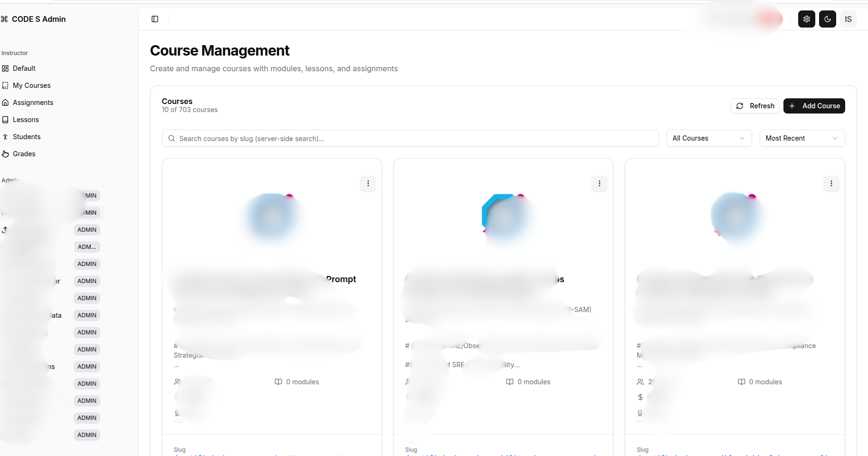Open second course card three-dot menu
The width and height of the screenshot is (868, 456).
599,183
